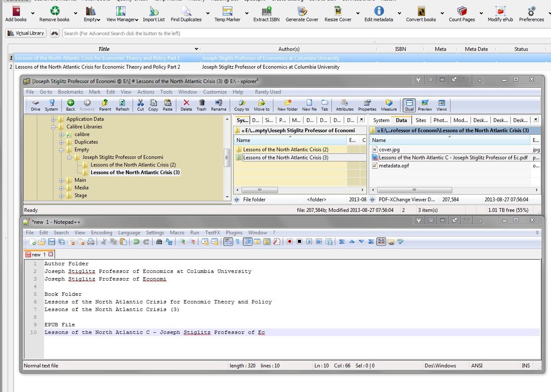This screenshot has height=392, width=551.
Task: Switch to the Sites tab
Action: pos(420,120)
